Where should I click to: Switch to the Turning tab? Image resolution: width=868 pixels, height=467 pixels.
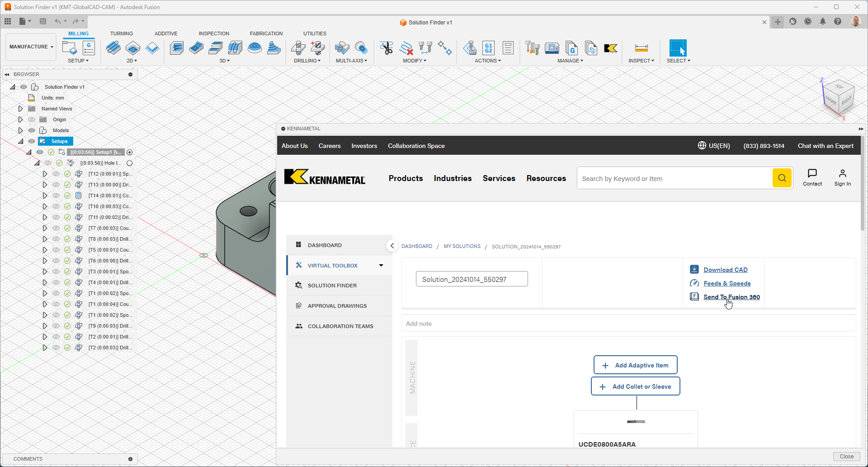point(121,33)
